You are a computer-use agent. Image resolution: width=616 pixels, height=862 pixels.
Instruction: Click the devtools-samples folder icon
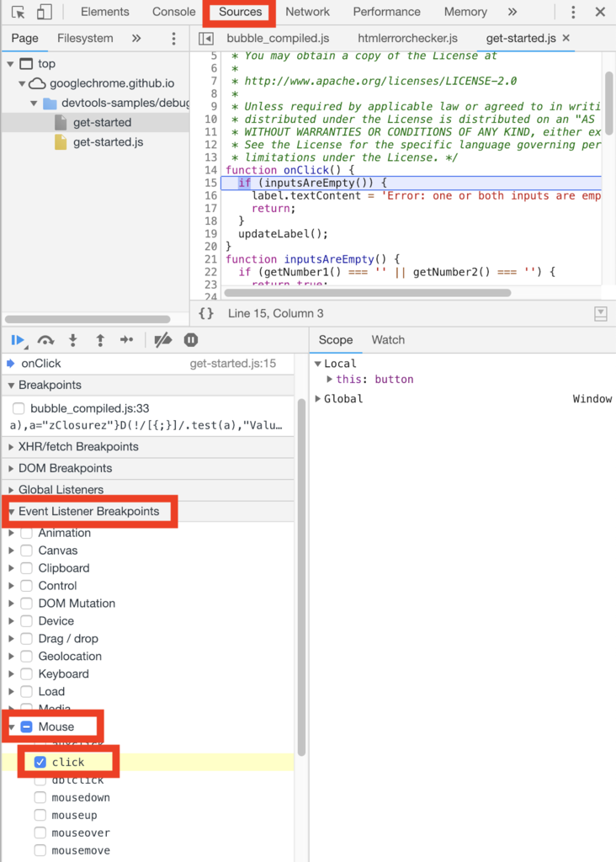(50, 104)
